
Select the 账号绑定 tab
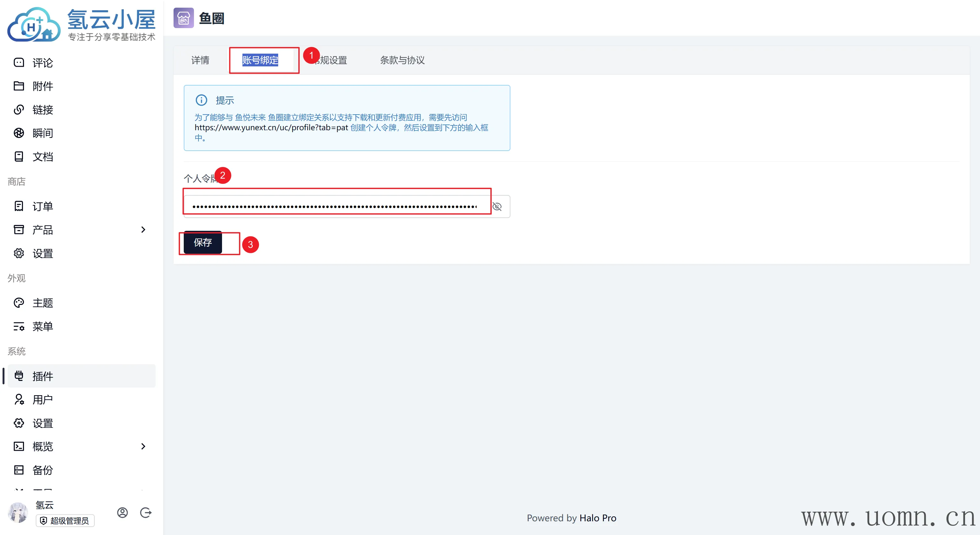click(x=260, y=60)
